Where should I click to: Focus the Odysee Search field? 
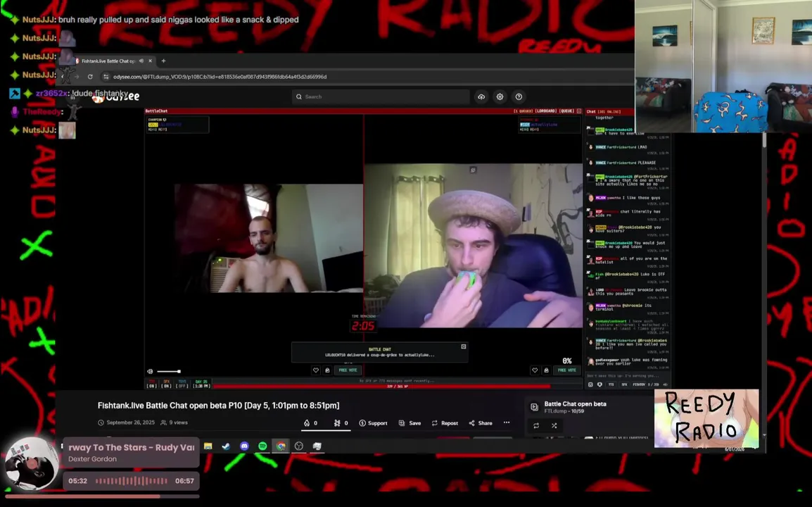[381, 97]
